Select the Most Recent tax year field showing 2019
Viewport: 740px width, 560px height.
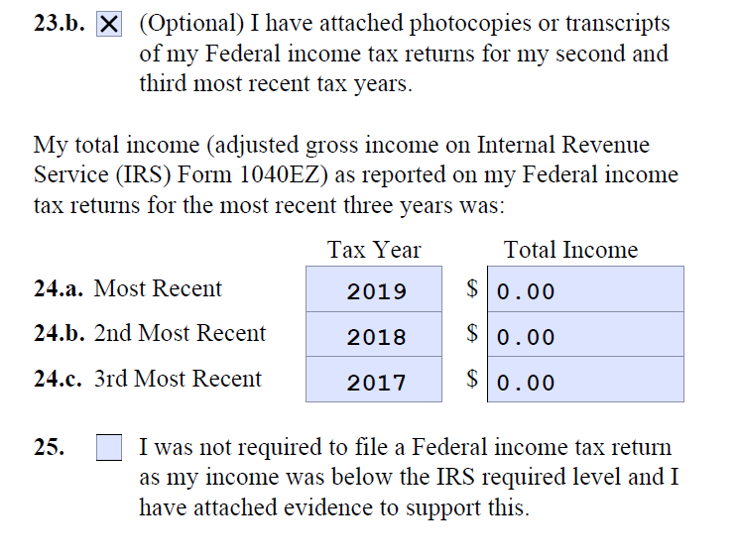(x=374, y=289)
